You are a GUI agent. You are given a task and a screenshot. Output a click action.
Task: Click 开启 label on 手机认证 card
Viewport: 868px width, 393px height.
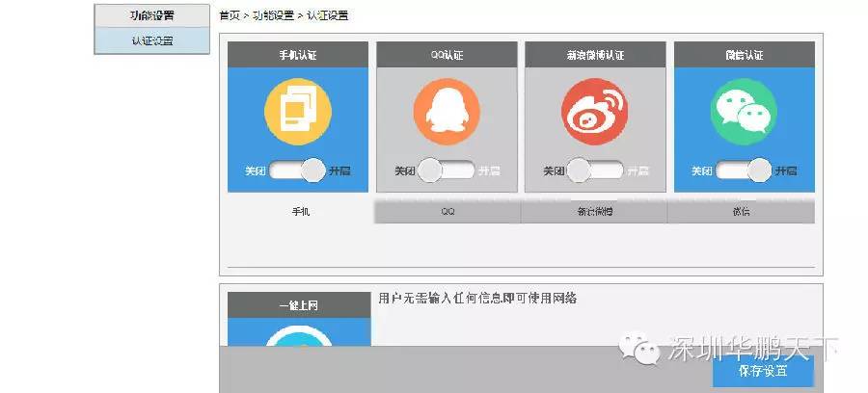coord(339,171)
